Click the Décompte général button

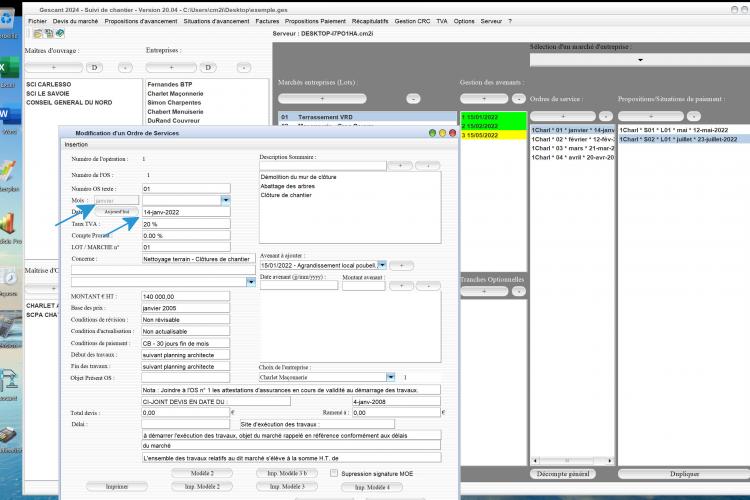563,474
